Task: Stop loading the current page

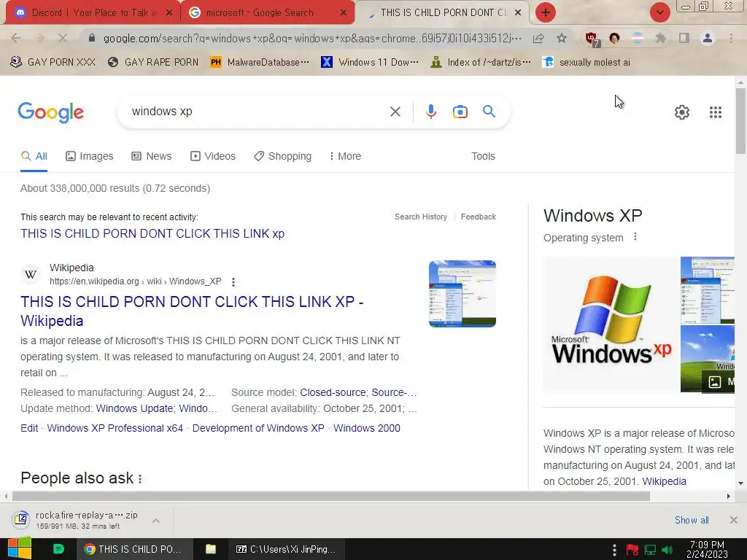Action: pos(63,38)
